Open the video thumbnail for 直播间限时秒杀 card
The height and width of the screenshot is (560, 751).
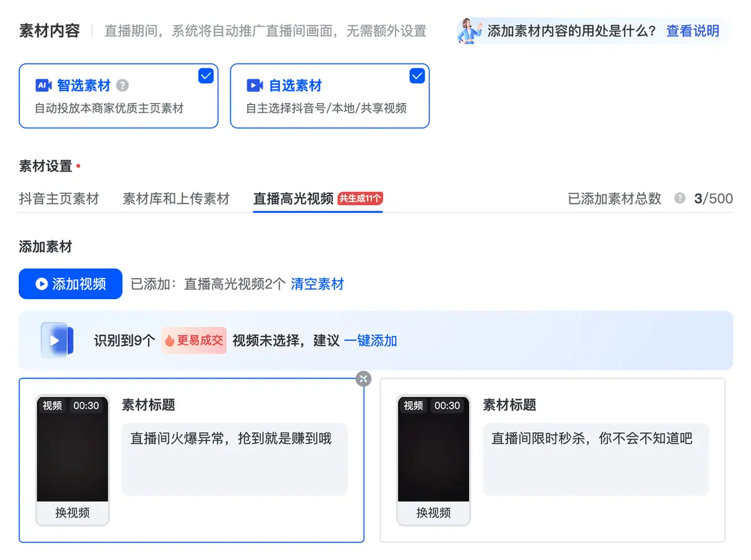(434, 449)
